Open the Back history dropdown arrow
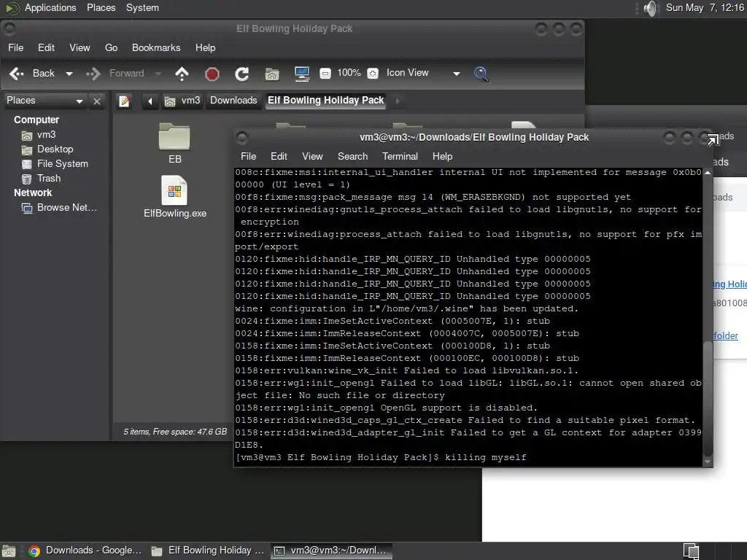 point(69,74)
